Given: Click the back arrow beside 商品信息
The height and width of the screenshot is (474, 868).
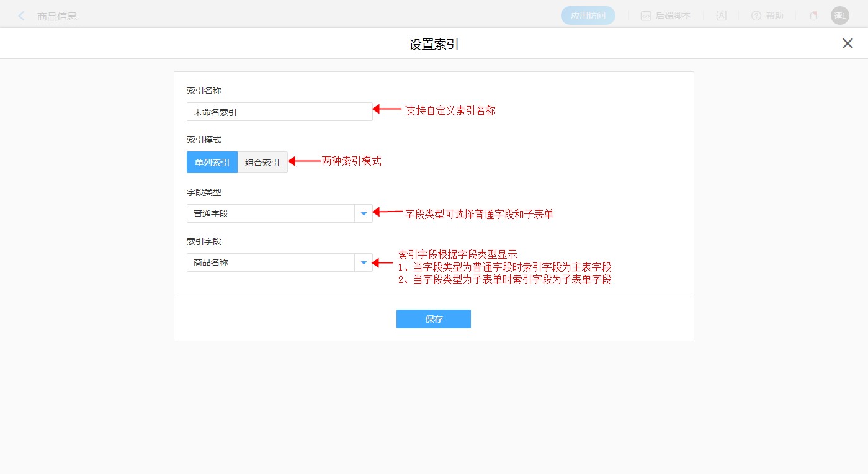Looking at the screenshot, I should [22, 16].
